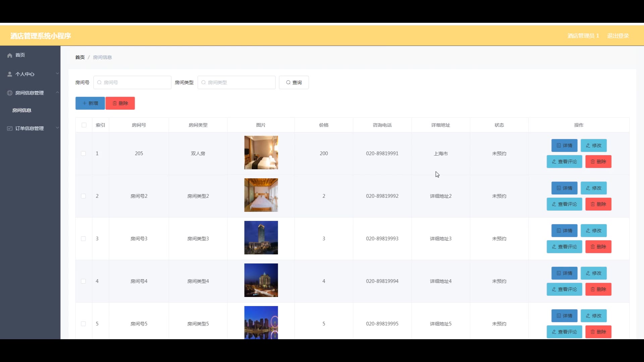Click 删除 for room 205 row
644x362 pixels.
[x=598, y=162]
